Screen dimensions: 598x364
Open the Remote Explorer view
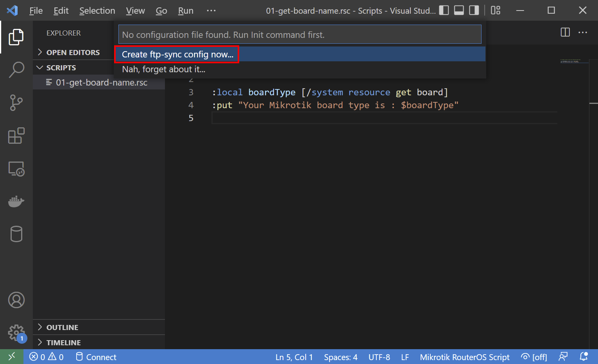(16, 169)
